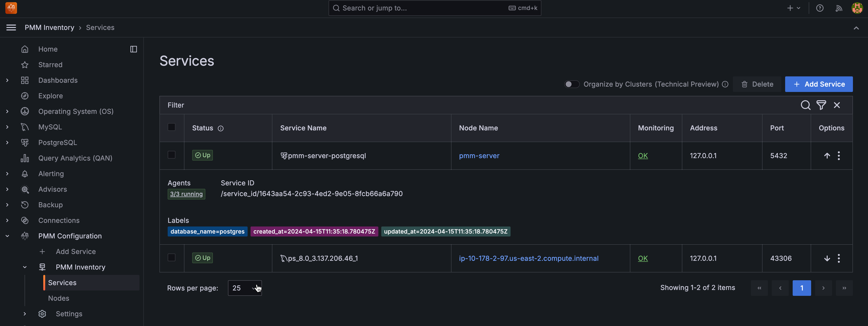Open the help question mark icon
This screenshot has height=326, width=868.
[x=820, y=8]
